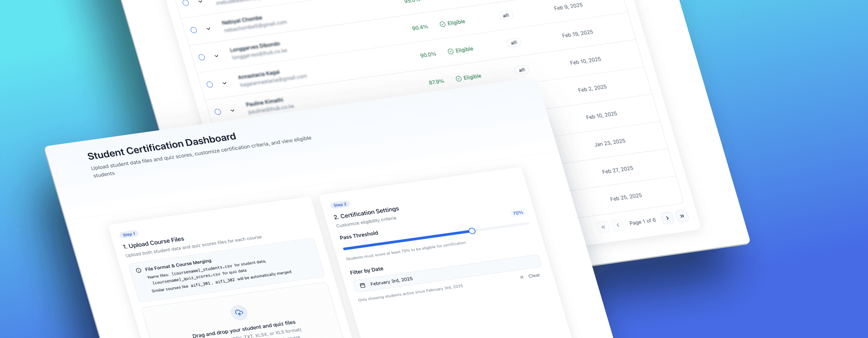Image resolution: width=868 pixels, height=338 pixels.
Task: Click the Step 2 badge
Action: (340, 205)
